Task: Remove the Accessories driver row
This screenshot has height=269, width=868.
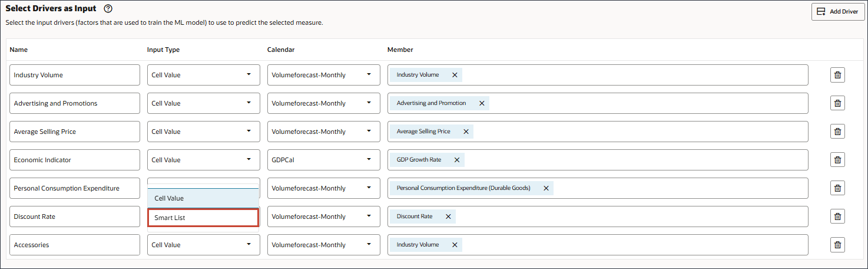Action: point(837,245)
